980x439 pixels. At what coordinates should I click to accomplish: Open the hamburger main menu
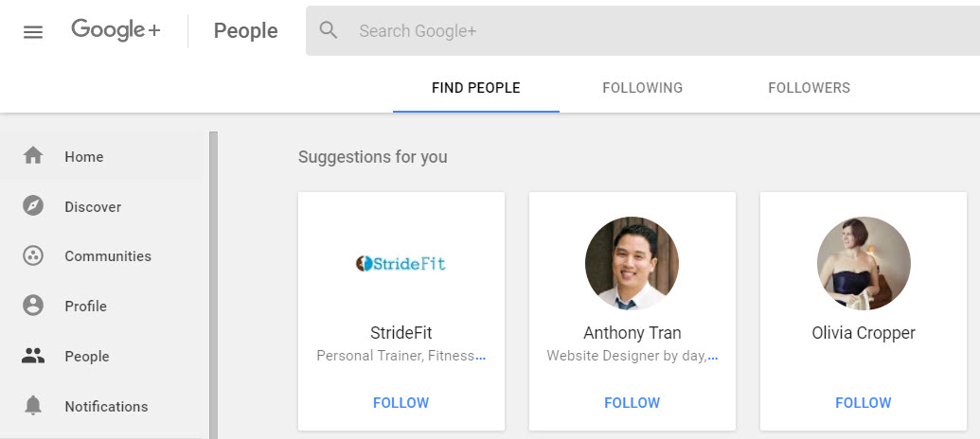tap(33, 32)
